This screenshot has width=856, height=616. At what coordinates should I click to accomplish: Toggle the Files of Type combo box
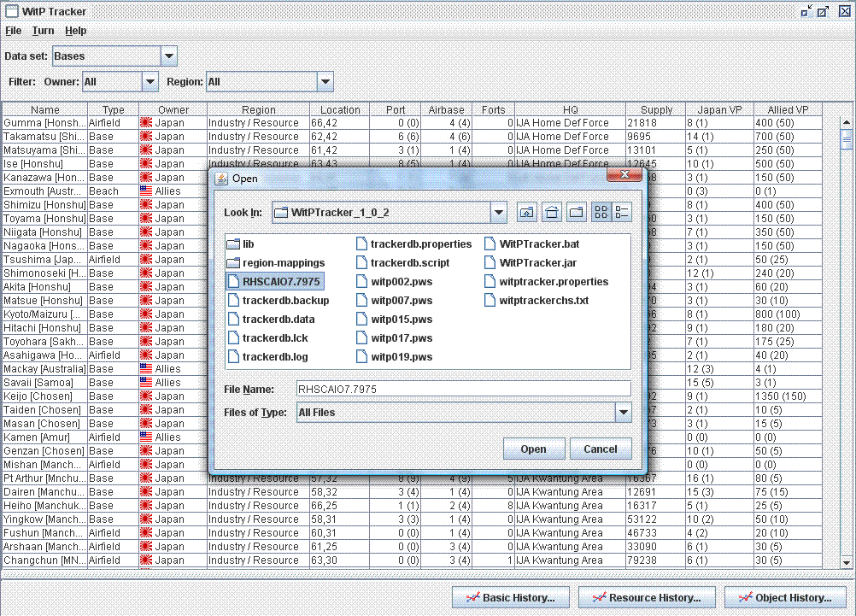(x=623, y=413)
